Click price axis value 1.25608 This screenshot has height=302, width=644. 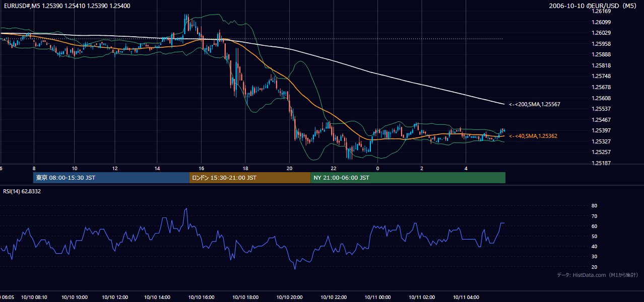pos(602,98)
